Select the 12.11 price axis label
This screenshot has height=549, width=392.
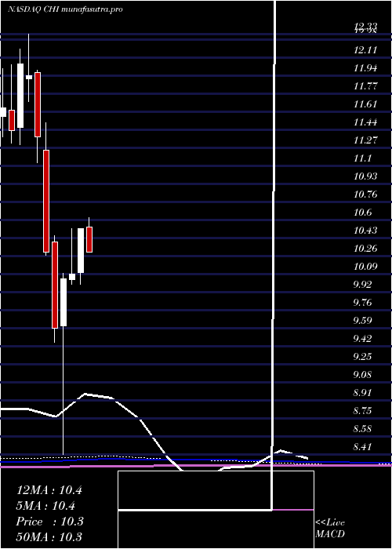(365, 50)
